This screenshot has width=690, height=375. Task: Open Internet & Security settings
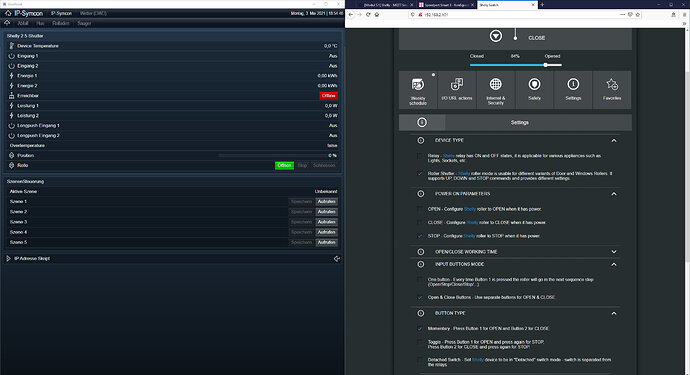tap(495, 90)
